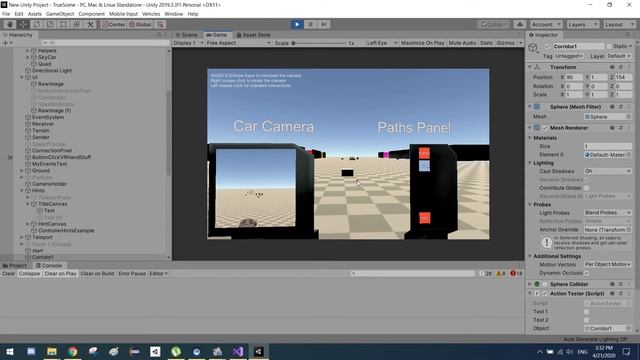640x360 pixels.
Task: Toggle Mute Audio
Action: point(462,43)
